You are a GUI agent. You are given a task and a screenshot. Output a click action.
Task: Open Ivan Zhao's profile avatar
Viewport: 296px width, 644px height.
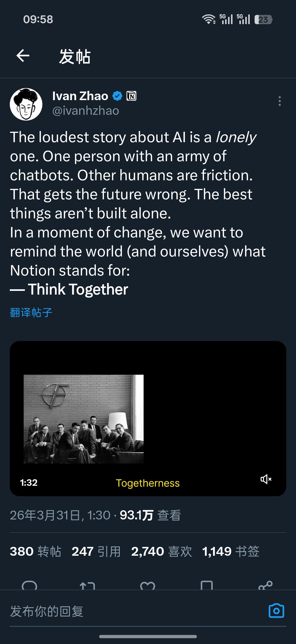26,104
